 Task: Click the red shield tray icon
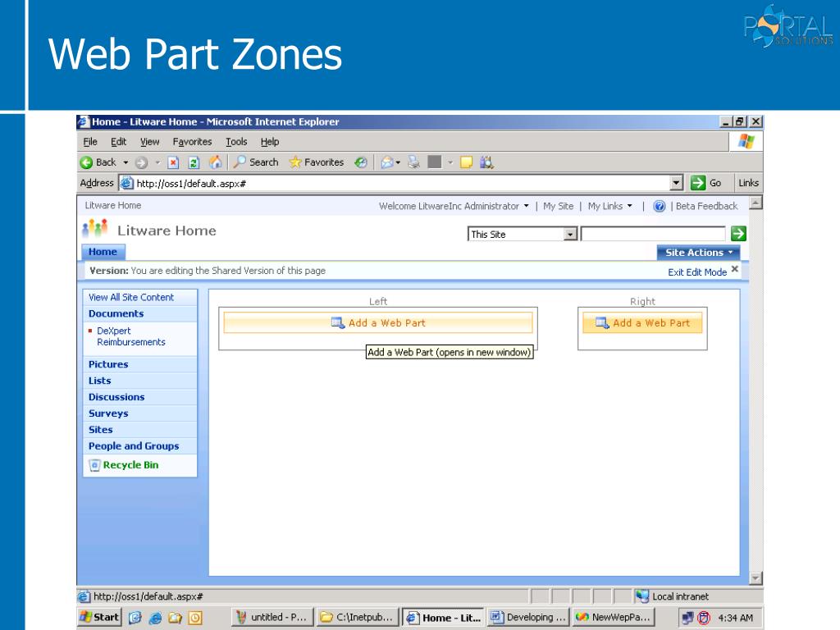coord(704,618)
